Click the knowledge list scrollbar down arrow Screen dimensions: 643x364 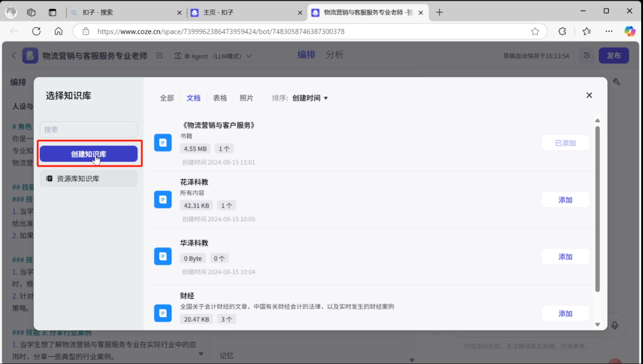597,325
